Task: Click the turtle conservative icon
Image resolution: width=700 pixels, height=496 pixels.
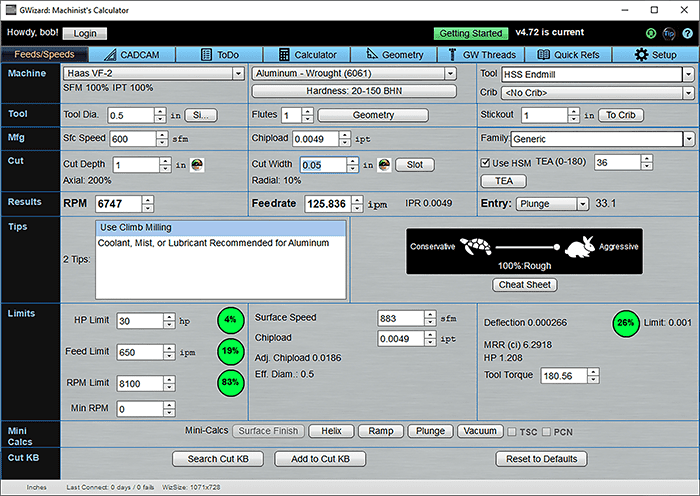Action: [x=475, y=246]
